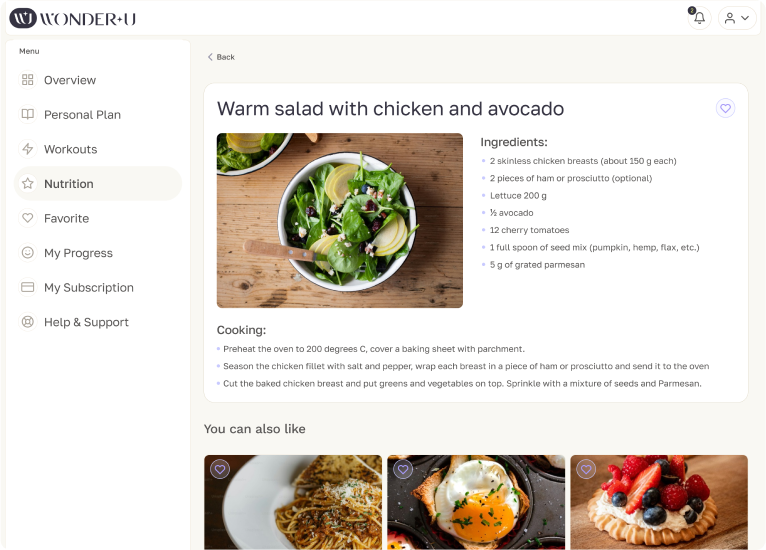The height and width of the screenshot is (550, 766).
Task: Go back using the Back link
Action: pos(221,57)
